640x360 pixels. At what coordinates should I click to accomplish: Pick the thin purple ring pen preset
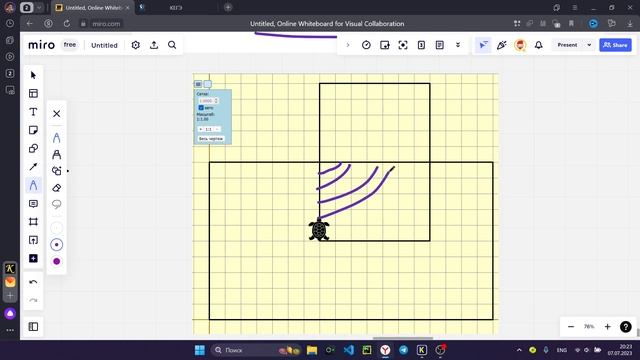pyautogui.click(x=57, y=244)
